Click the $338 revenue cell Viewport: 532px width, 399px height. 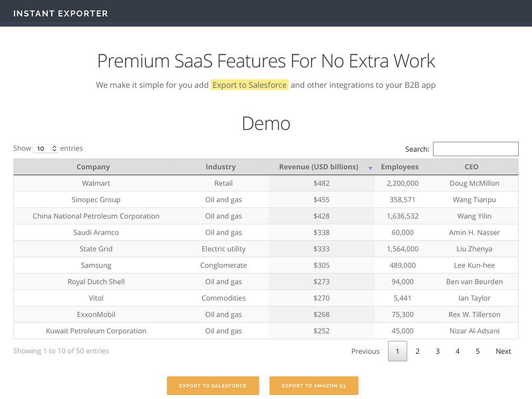click(x=321, y=232)
